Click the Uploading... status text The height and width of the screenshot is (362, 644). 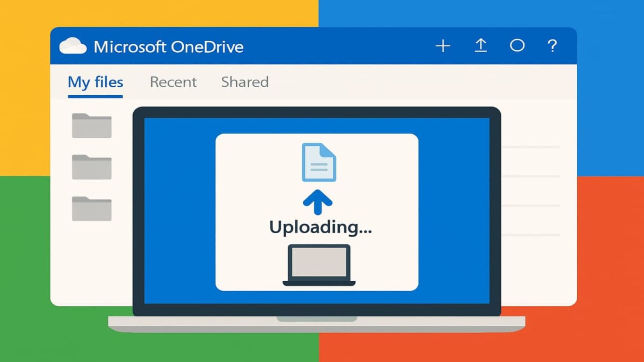(x=320, y=227)
